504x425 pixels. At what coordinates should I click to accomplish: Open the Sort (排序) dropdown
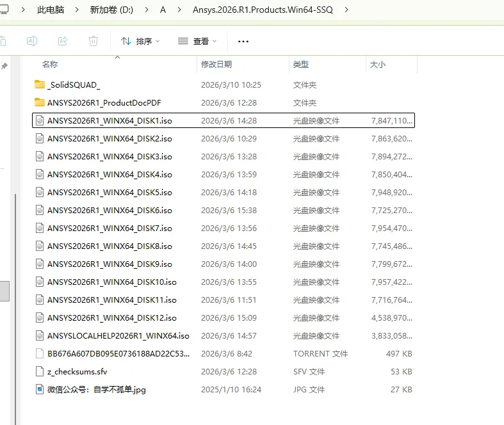click(140, 41)
